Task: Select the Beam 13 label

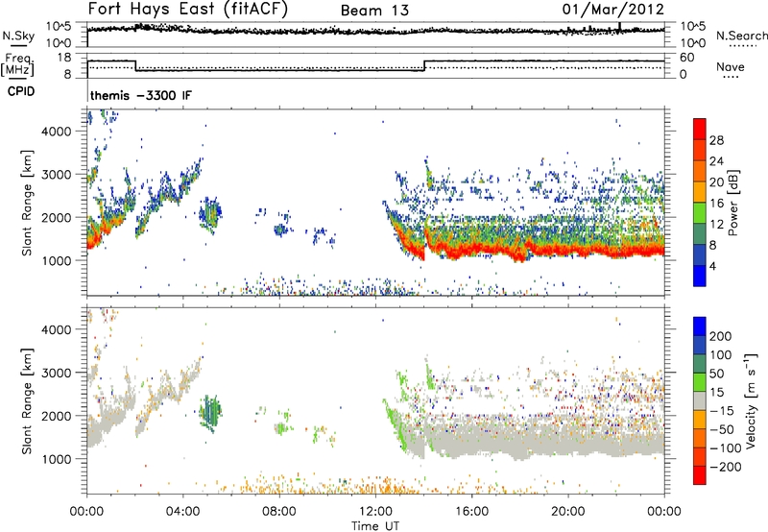Action: tap(374, 11)
